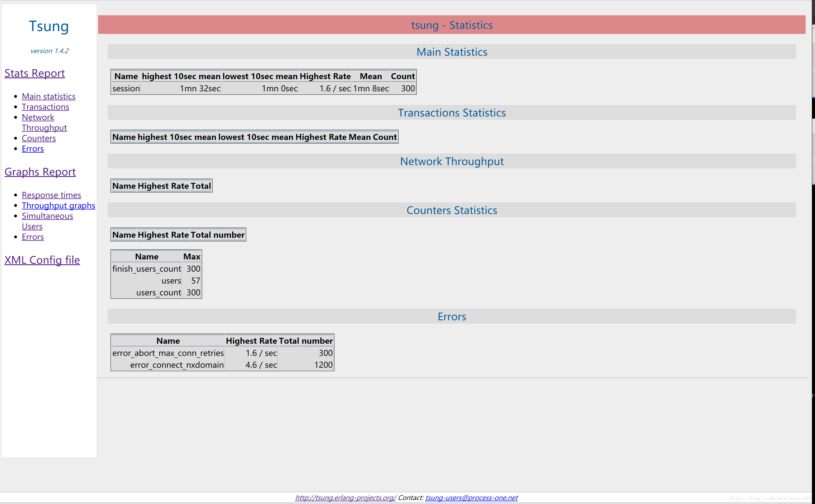815x504 pixels.
Task: Click the 'users' counter row name
Action: [171, 281]
